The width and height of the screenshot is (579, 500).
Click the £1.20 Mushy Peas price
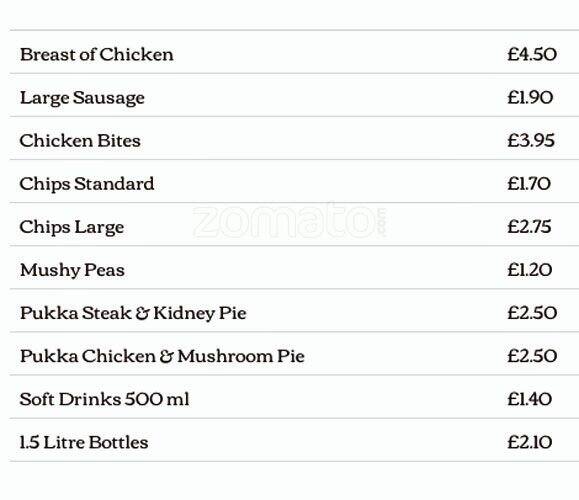tap(530, 270)
